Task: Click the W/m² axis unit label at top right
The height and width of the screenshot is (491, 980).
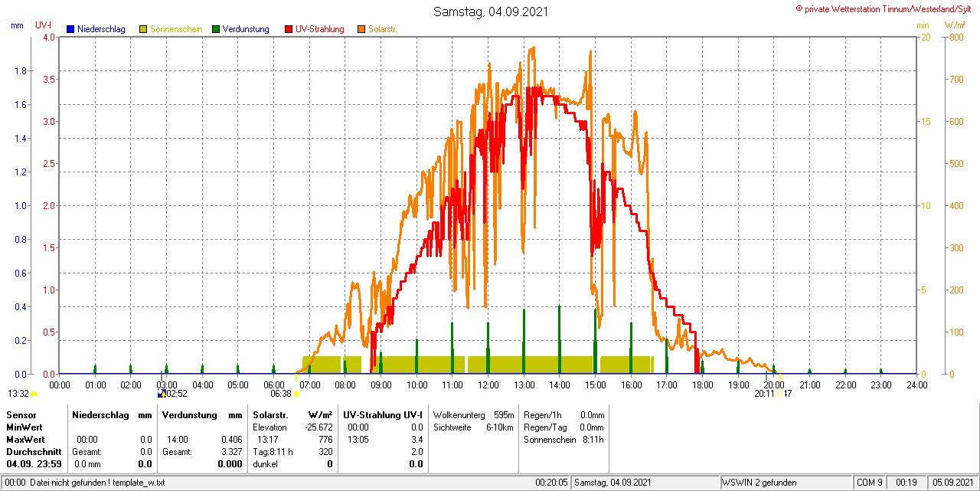Action: pyautogui.click(x=957, y=25)
